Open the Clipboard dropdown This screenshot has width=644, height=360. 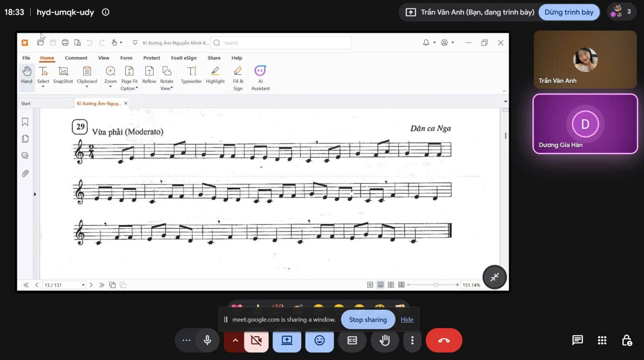coord(87,86)
